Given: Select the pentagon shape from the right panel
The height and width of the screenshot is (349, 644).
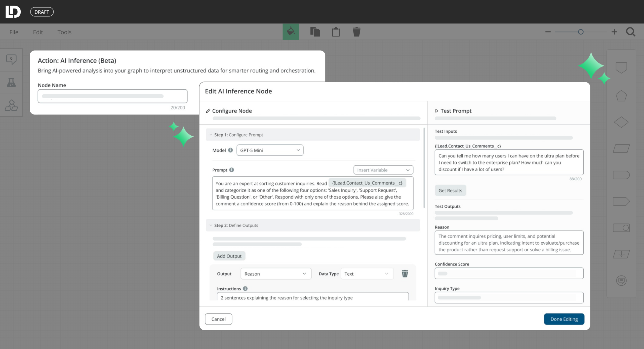Looking at the screenshot, I should click(621, 95).
